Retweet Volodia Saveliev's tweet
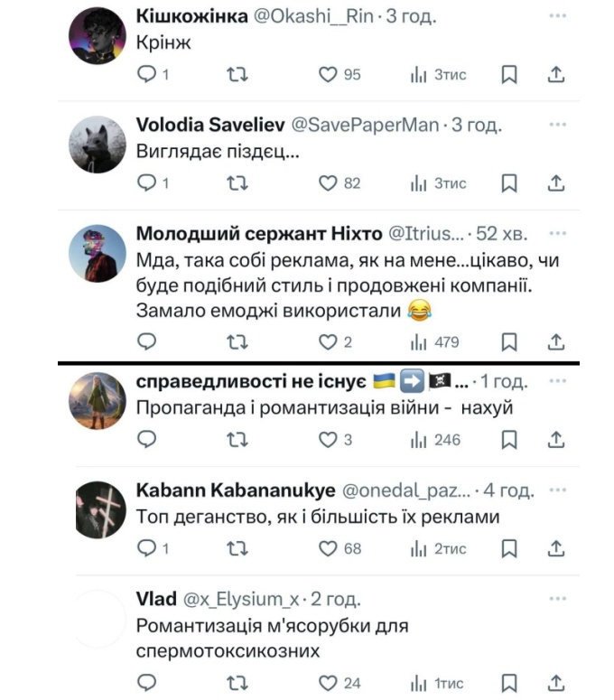Image resolution: width=614 pixels, height=700 pixels. [237, 183]
